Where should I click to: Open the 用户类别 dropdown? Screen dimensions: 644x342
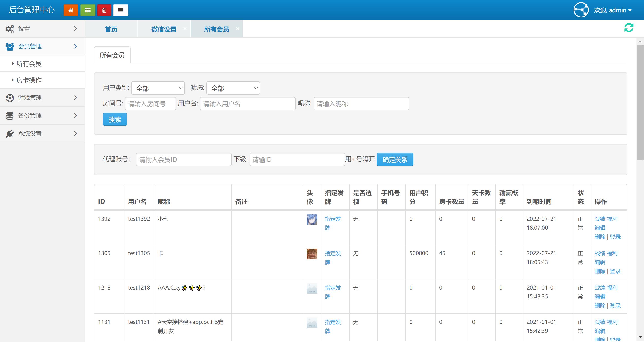click(x=158, y=88)
